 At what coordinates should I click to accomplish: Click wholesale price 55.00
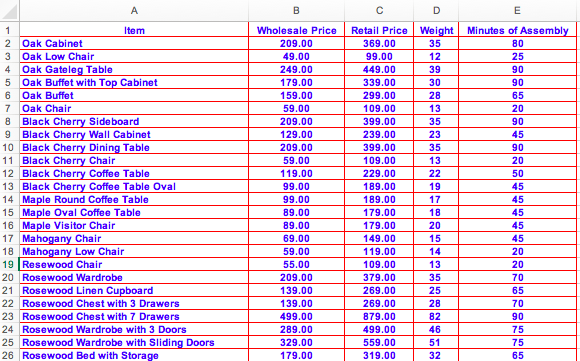(296, 264)
